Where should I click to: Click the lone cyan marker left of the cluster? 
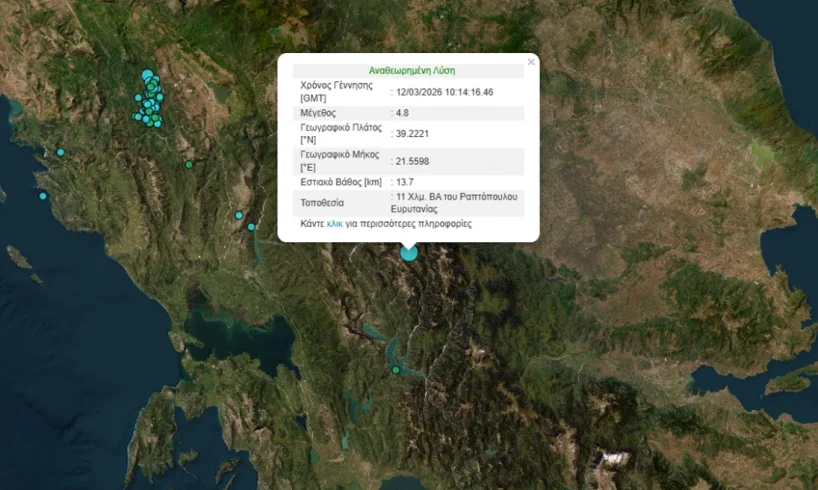pyautogui.click(x=138, y=98)
